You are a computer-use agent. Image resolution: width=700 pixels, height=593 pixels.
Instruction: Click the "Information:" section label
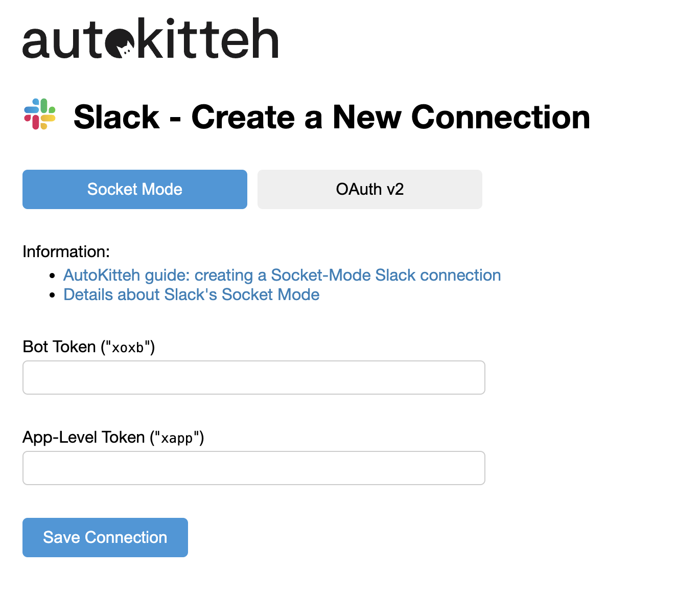coord(66,252)
